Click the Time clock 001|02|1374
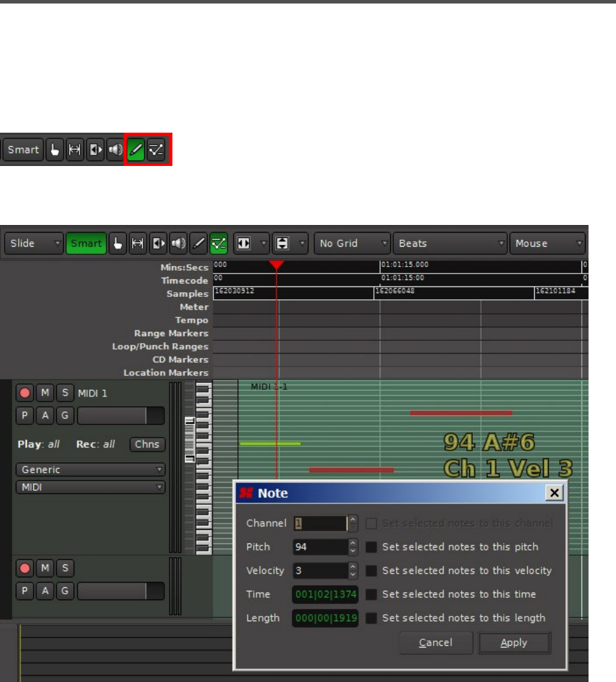This screenshot has width=616, height=682. point(326,594)
